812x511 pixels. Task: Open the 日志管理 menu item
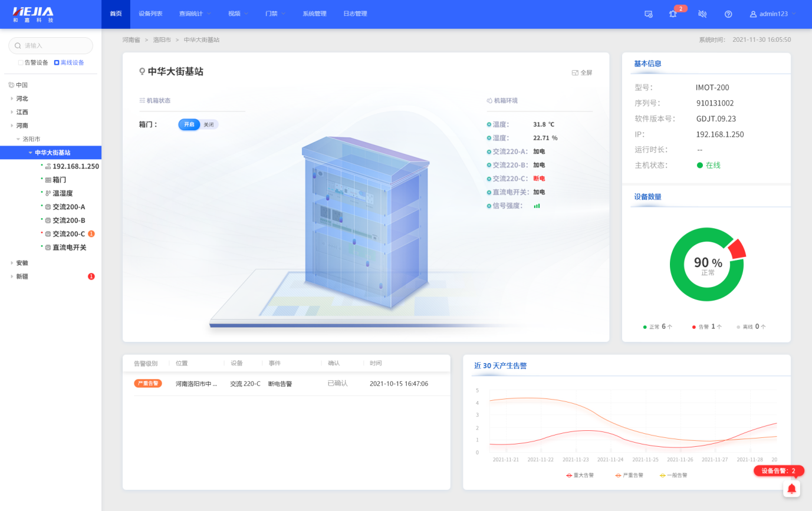(355, 14)
